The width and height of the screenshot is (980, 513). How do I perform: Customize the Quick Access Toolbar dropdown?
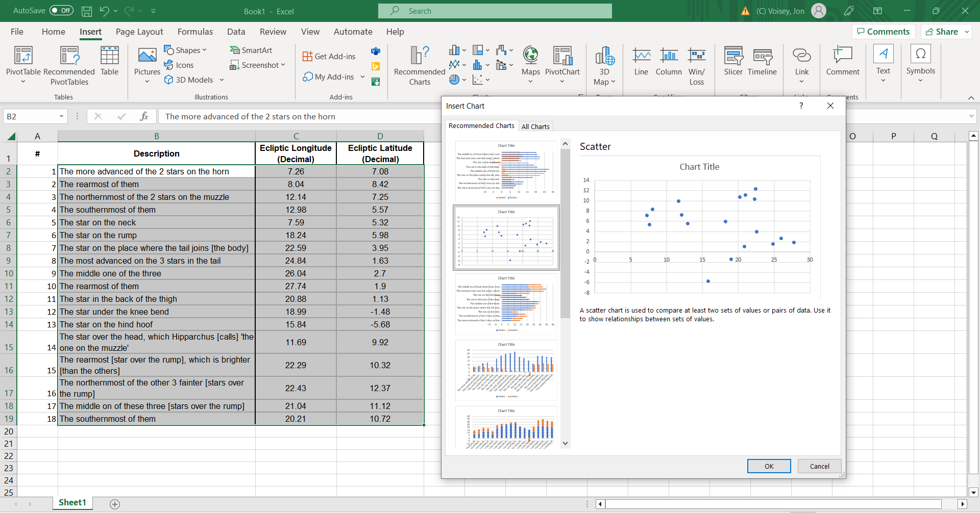pos(153,11)
